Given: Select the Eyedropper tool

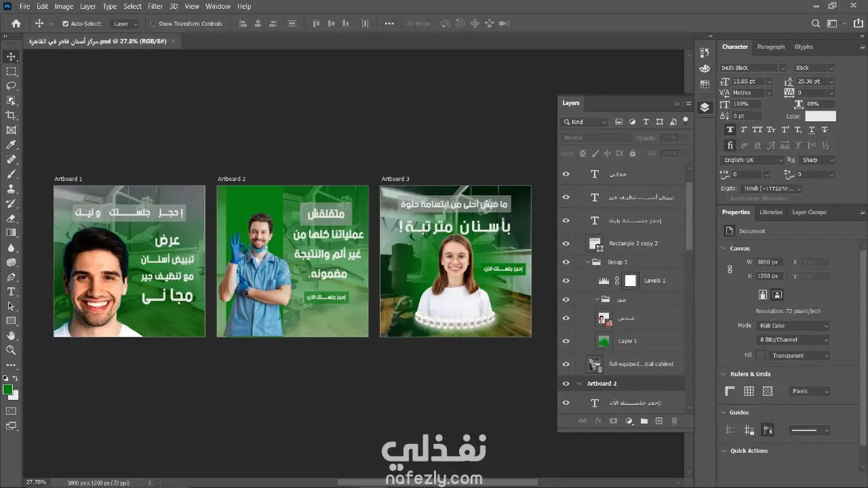Looking at the screenshot, I should click(x=11, y=145).
